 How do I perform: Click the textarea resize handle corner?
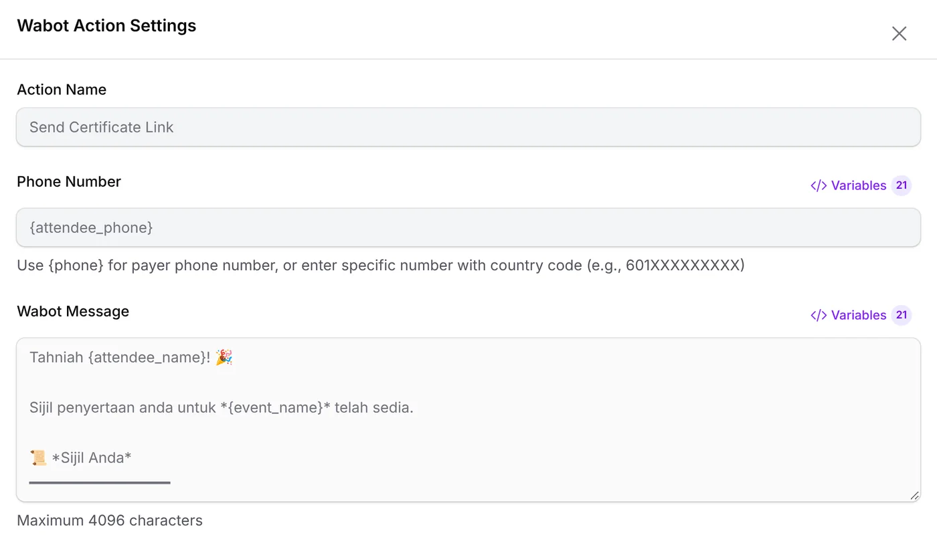point(914,495)
